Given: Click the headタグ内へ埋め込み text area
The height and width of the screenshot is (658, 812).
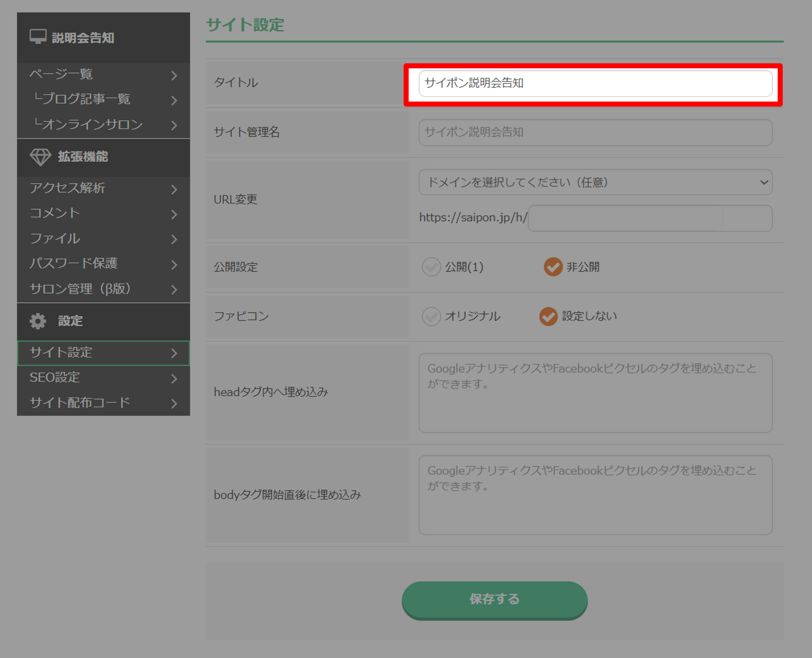Looking at the screenshot, I should click(595, 393).
